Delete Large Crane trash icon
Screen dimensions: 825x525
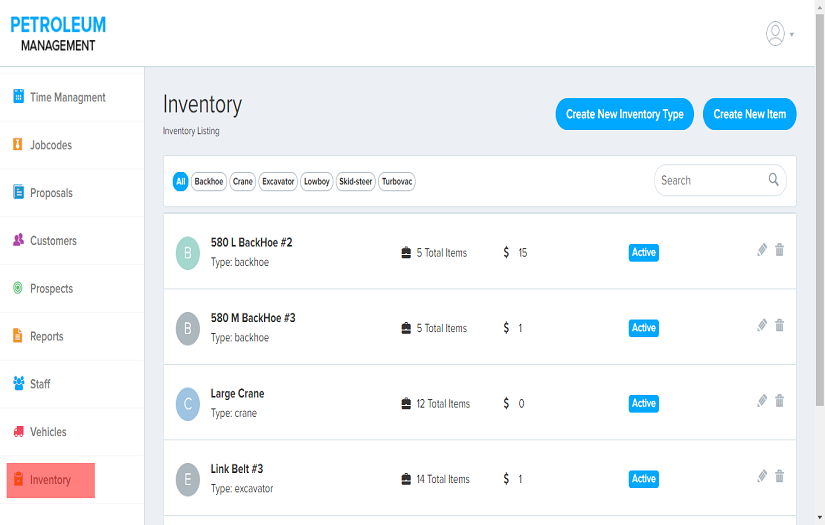pyautogui.click(x=780, y=401)
